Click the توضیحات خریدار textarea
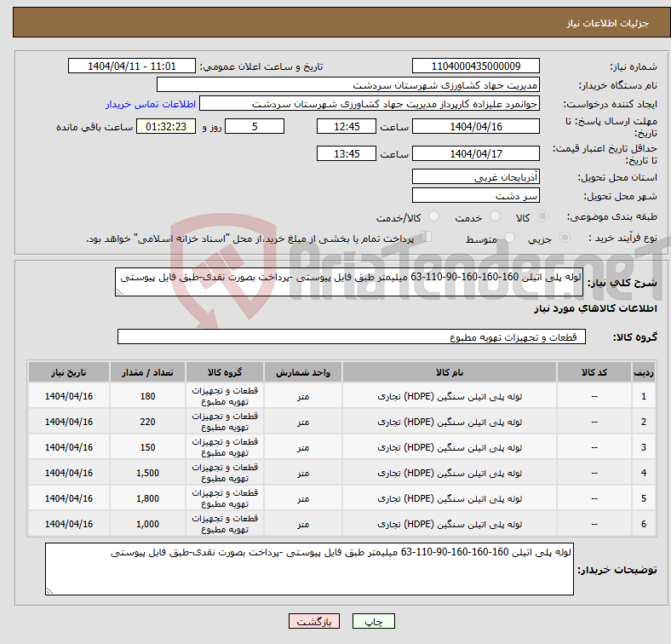The image size is (671, 644). pos(309,569)
